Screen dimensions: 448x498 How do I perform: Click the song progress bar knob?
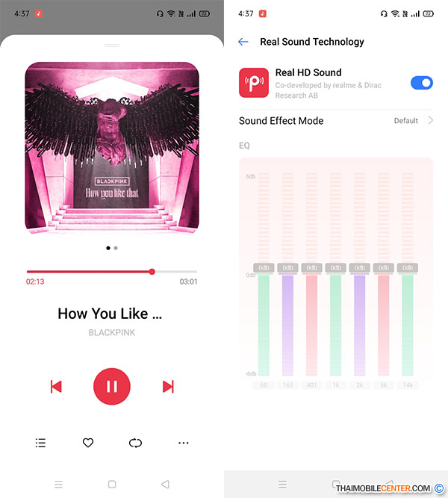point(152,272)
